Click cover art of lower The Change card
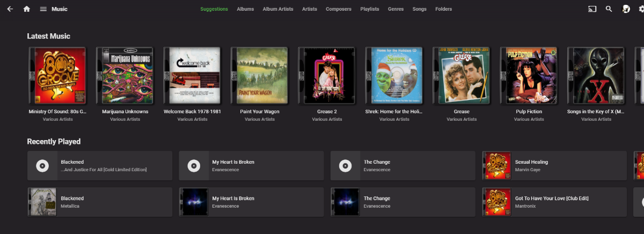Screen dimensions: 644x234 345,202
